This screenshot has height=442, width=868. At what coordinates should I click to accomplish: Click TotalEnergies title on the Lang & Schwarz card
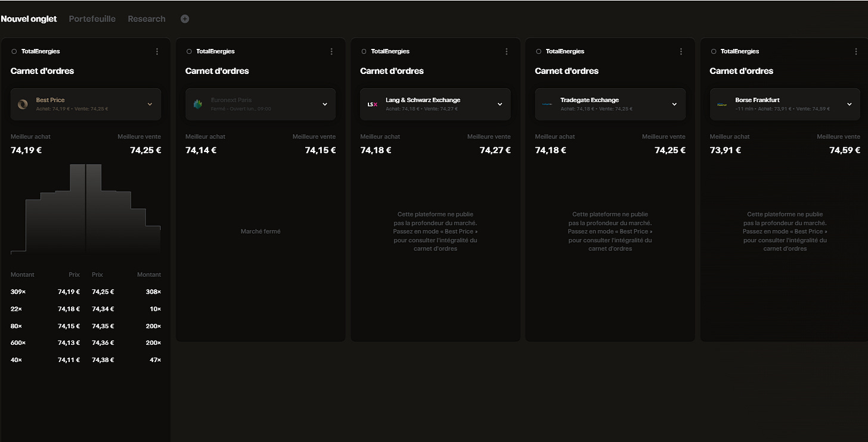click(x=390, y=51)
